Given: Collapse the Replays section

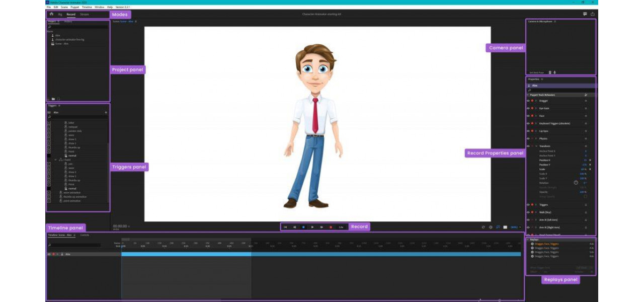Looking at the screenshot, I should point(528,240).
